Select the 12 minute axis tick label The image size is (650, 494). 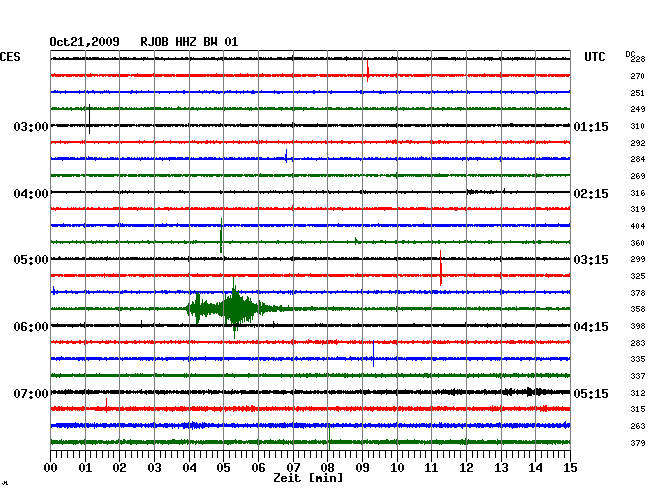(466, 468)
